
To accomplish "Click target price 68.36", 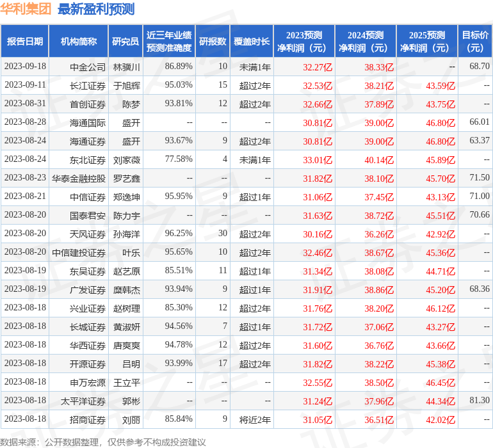I will 480,289.
